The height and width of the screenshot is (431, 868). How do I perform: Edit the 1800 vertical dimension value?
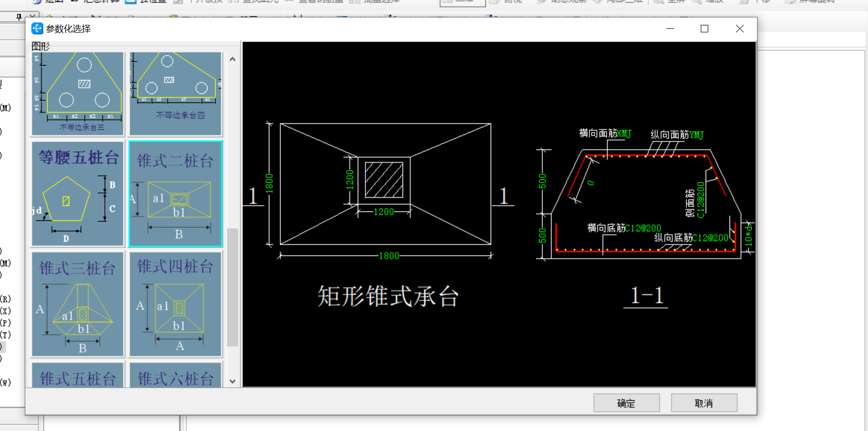point(269,183)
